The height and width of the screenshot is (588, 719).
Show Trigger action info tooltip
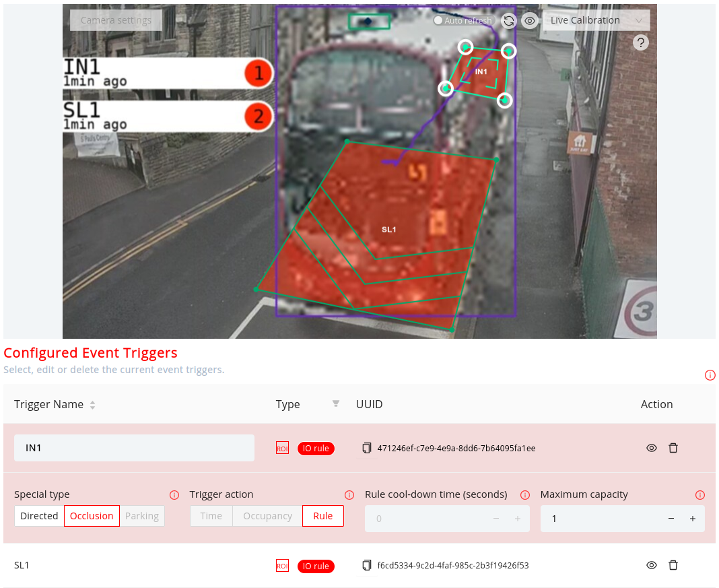[x=349, y=495]
